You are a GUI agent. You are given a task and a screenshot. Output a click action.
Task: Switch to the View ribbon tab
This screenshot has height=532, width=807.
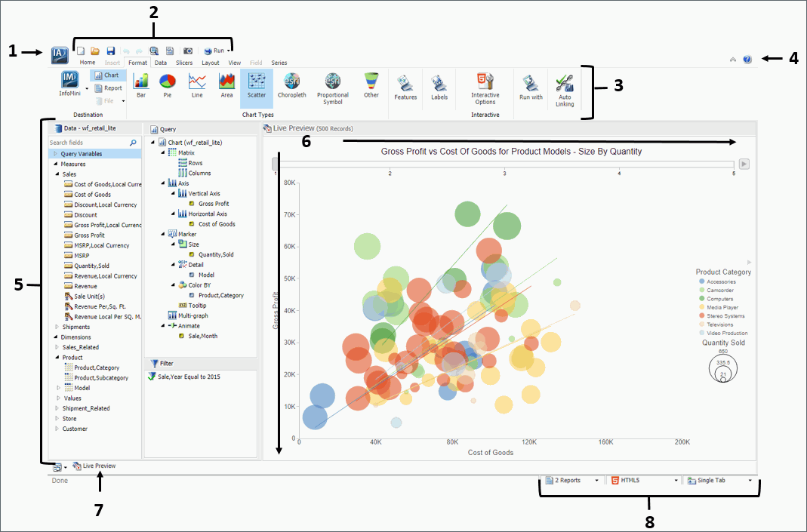pyautogui.click(x=235, y=62)
